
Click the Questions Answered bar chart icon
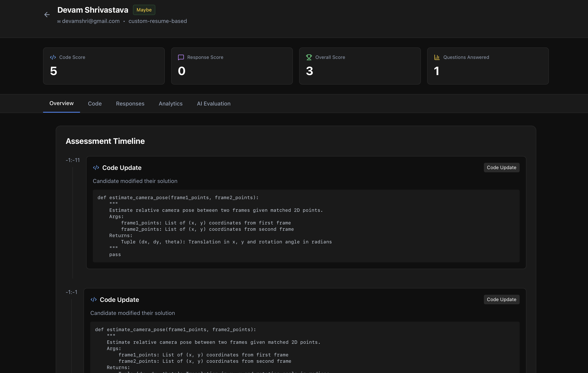[x=437, y=57]
